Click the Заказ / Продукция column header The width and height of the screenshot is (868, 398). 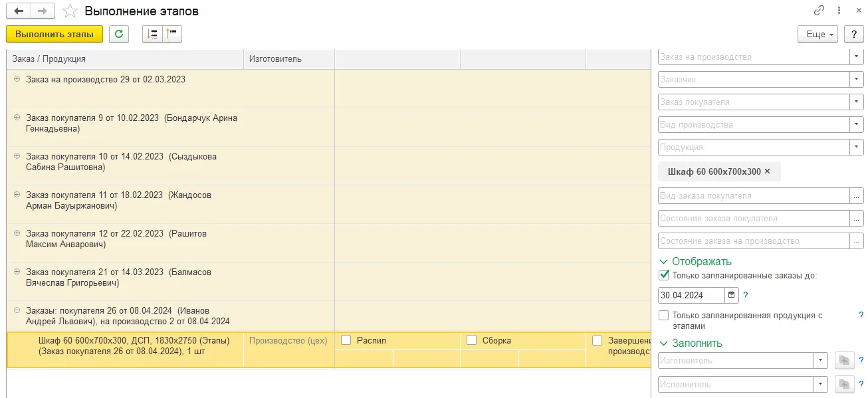click(126, 59)
